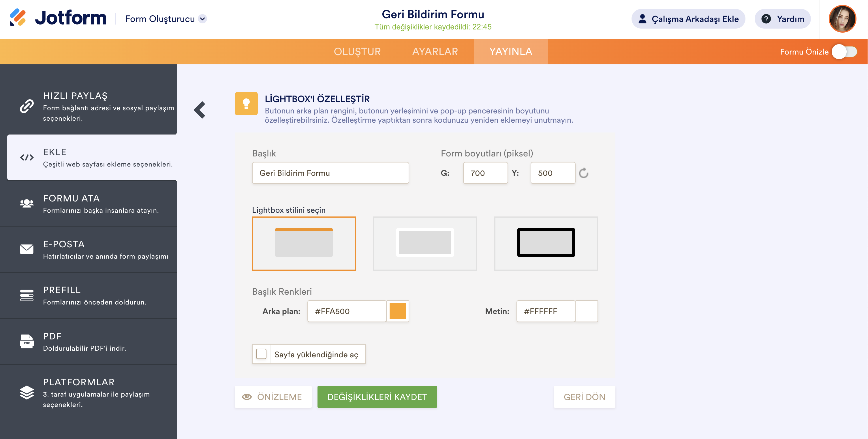Open the orange Arka plan color swatch
This screenshot has width=868, height=439.
point(397,311)
